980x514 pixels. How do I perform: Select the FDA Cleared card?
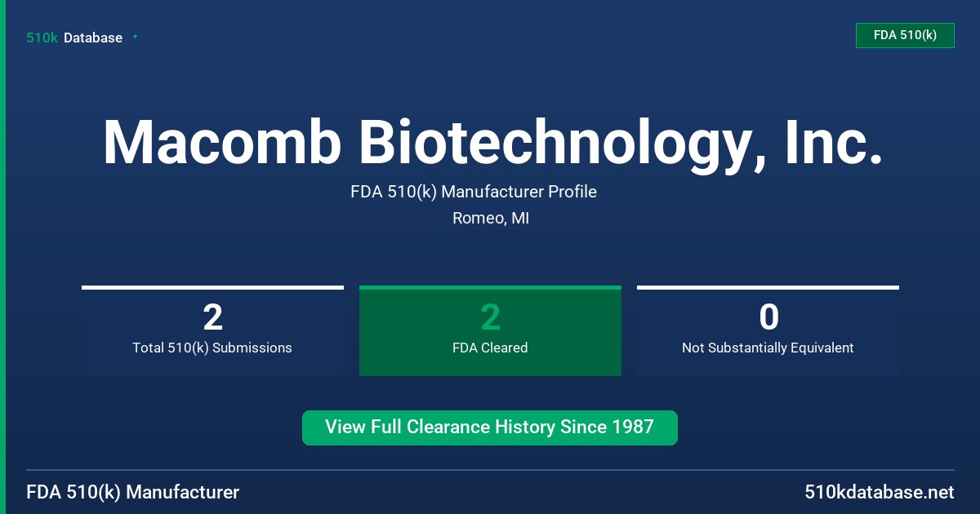(490, 330)
